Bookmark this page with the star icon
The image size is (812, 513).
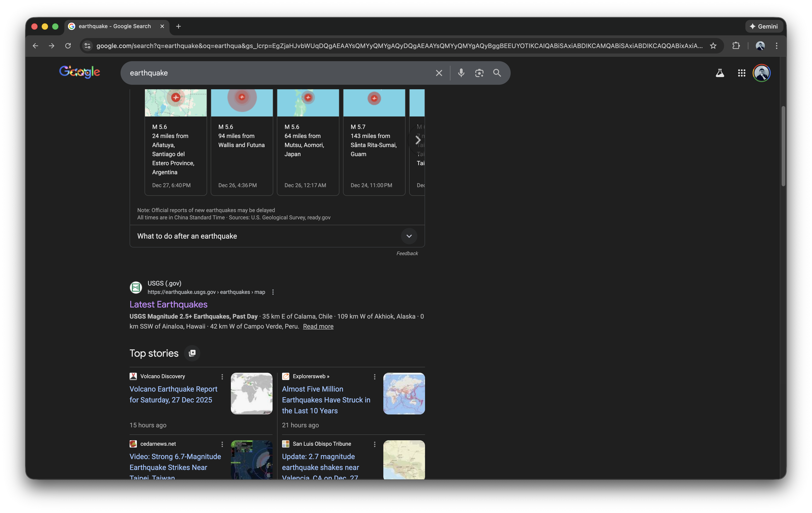coord(713,46)
